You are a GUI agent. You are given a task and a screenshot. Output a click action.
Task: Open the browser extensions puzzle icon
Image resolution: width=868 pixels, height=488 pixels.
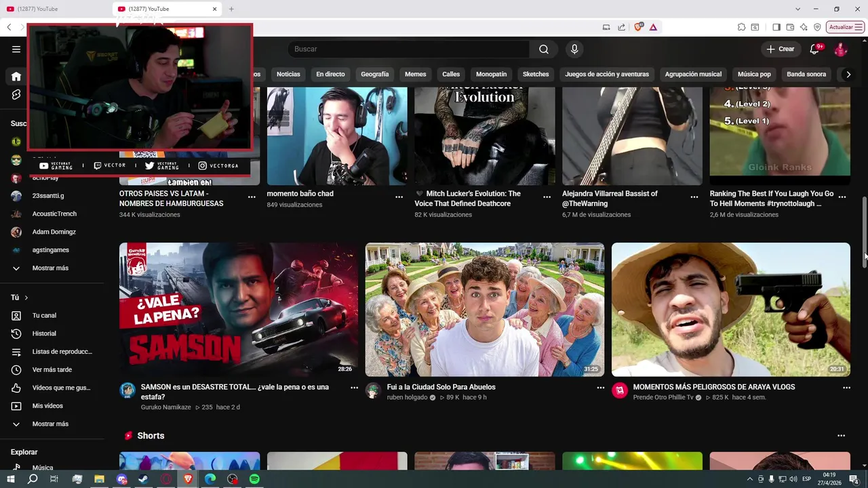pyautogui.click(x=741, y=27)
